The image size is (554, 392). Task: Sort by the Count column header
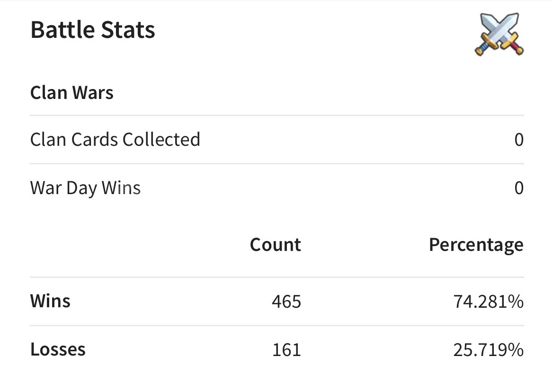[276, 245]
